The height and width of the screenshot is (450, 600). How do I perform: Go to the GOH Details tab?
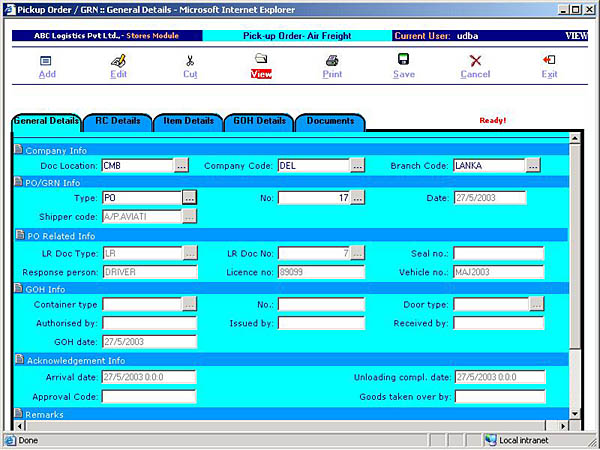click(x=259, y=121)
